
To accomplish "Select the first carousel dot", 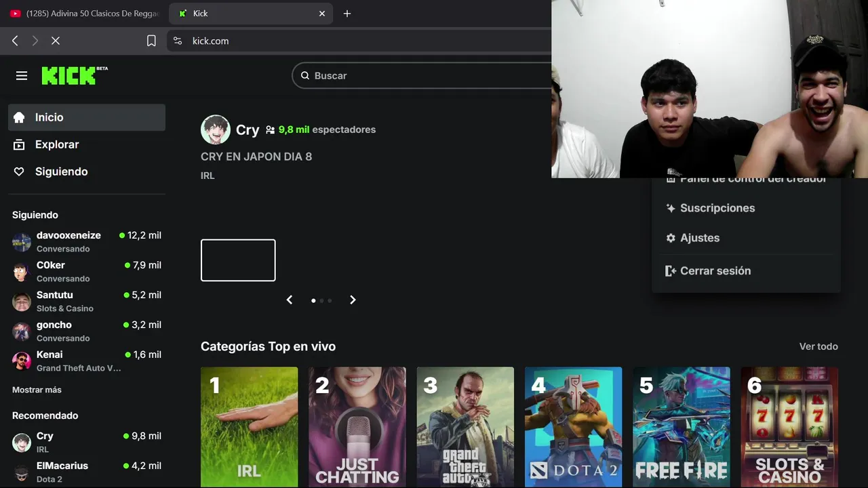I will [x=313, y=300].
